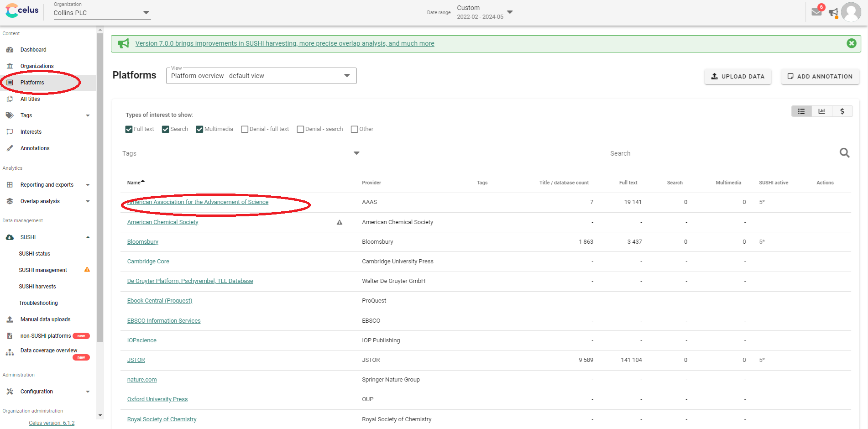Click the Organizations building icon

pyautogui.click(x=10, y=66)
